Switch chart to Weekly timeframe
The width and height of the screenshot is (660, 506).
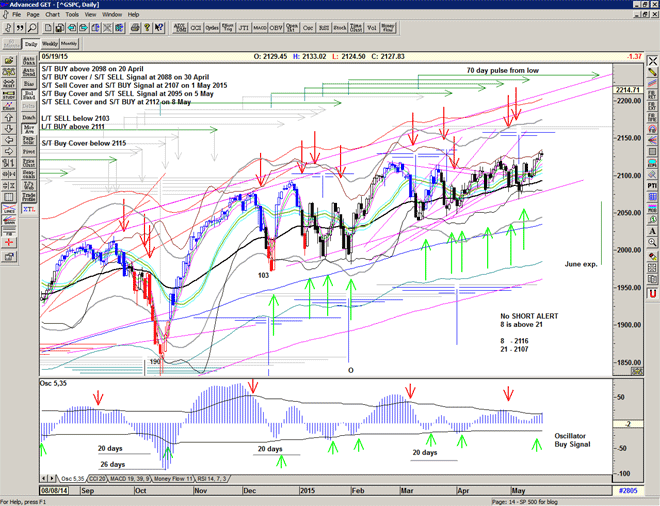[x=49, y=44]
